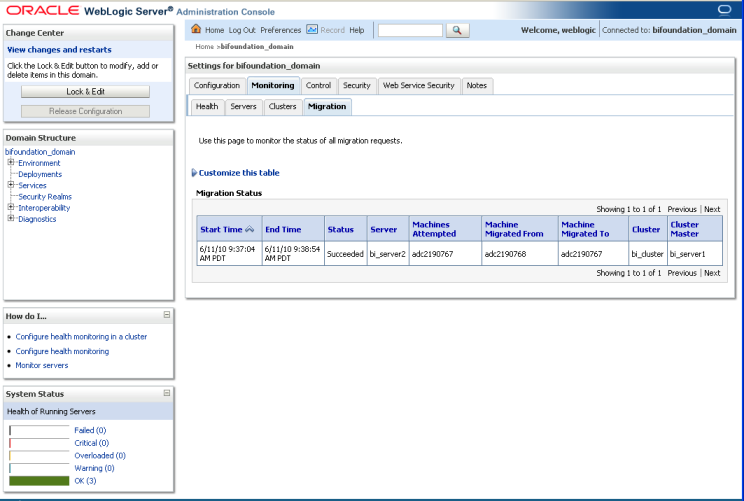Screen dimensions: 744x501
Task: Click the Record toolbar link text
Action: (x=333, y=30)
